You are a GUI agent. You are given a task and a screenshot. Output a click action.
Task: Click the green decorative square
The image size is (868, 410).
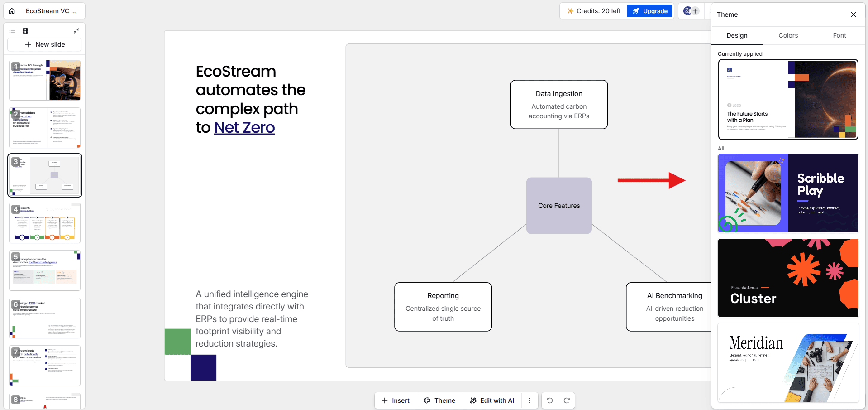click(x=177, y=342)
